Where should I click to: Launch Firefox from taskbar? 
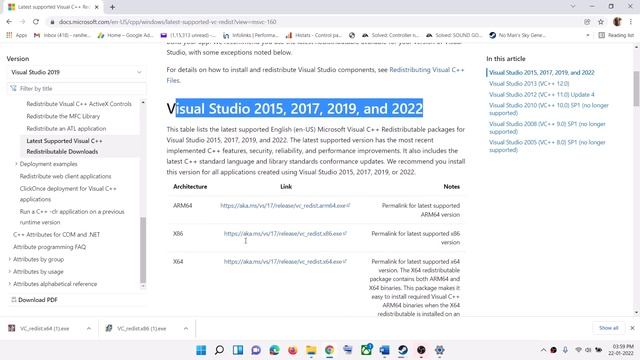pyautogui.click(x=293, y=350)
